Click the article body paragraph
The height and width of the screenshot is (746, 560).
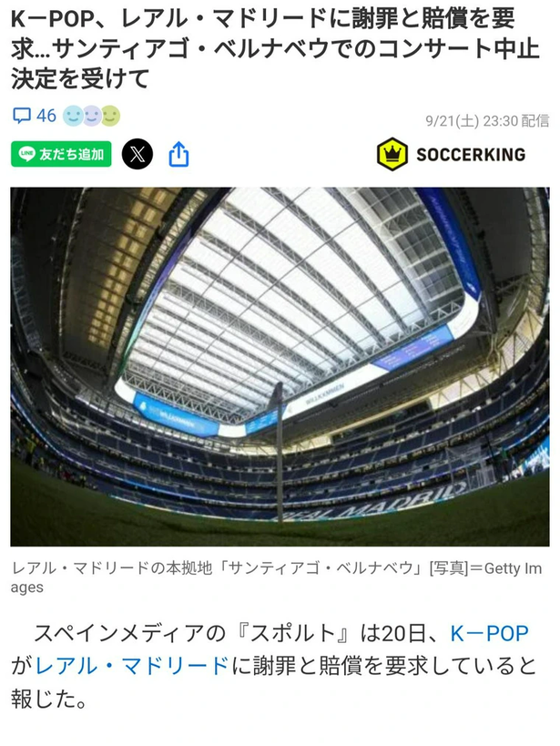[273, 666]
